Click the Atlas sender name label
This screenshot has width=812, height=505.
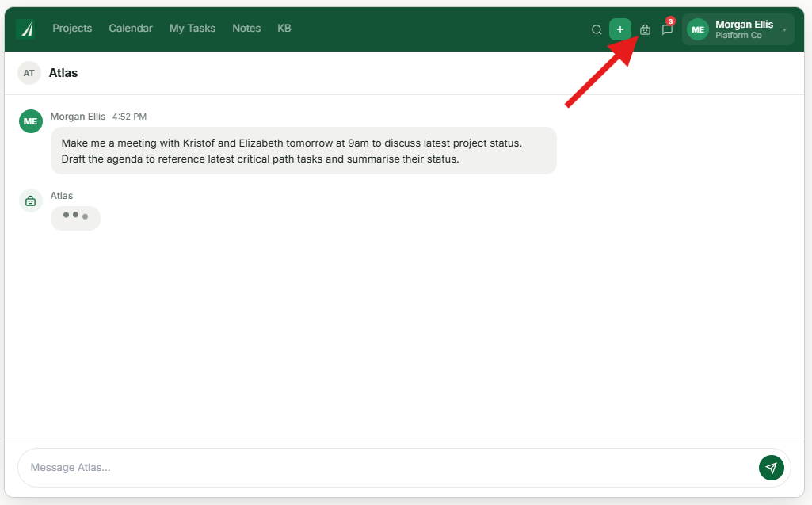tap(62, 196)
